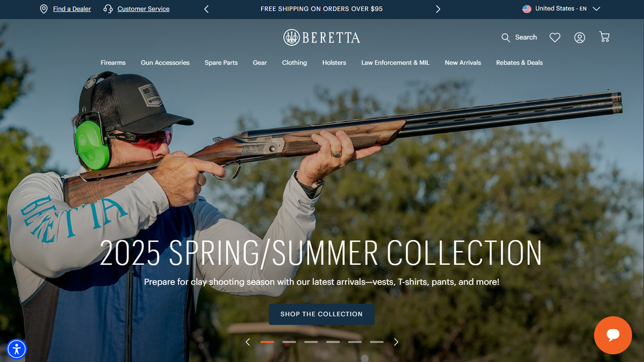Show the next announcement banner message
644x362 pixels.
(438, 9)
